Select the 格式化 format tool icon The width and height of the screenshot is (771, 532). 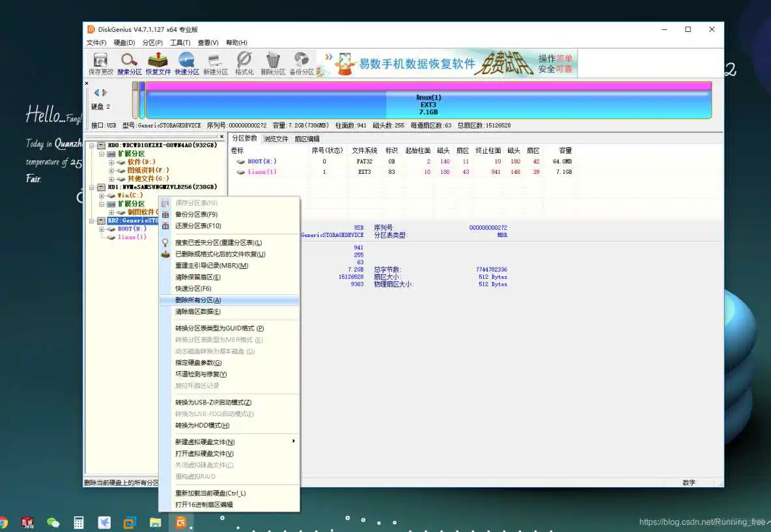pyautogui.click(x=243, y=62)
